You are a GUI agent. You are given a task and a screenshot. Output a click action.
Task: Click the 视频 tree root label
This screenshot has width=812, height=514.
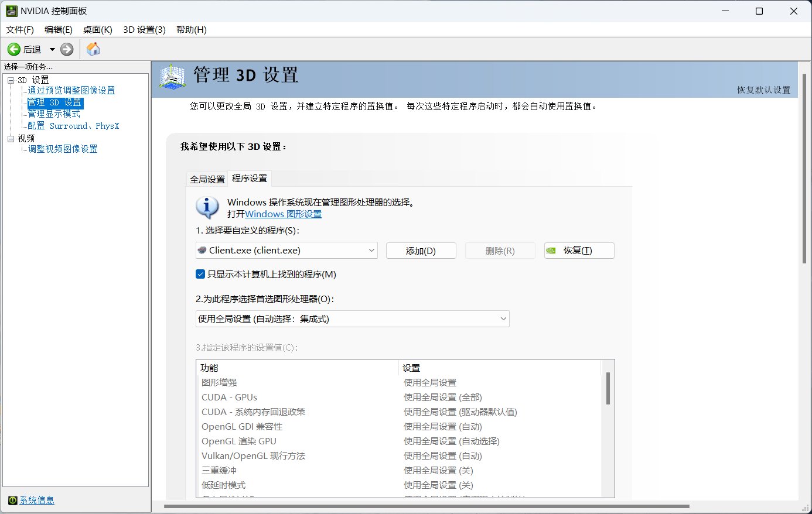[x=26, y=139]
